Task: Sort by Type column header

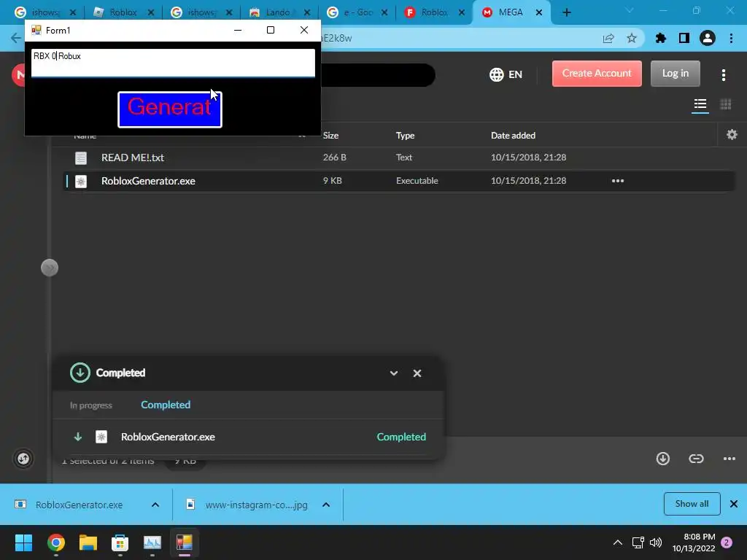Action: 405,135
